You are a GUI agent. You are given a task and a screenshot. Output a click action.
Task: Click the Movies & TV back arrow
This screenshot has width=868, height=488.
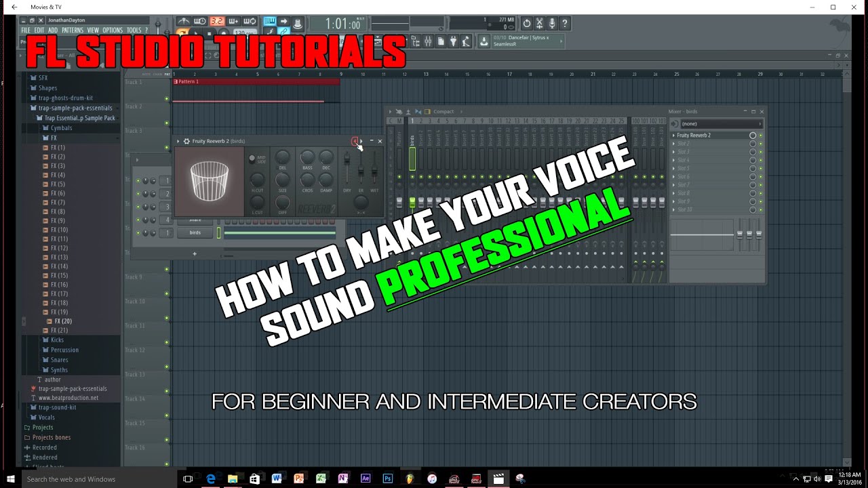14,7
